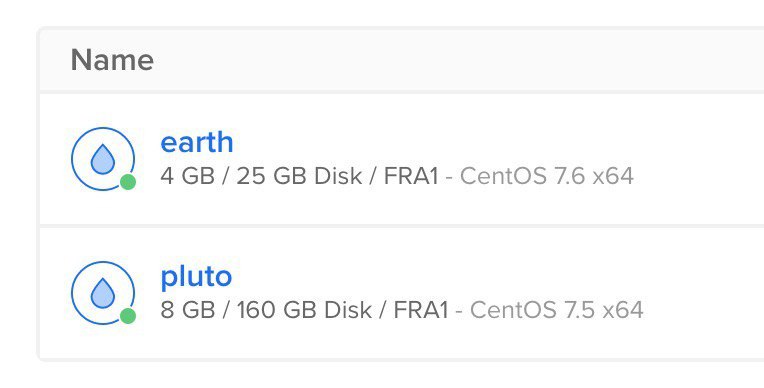Screen dimensions: 764x388
Task: Open the earth droplet link
Action: tap(197, 142)
